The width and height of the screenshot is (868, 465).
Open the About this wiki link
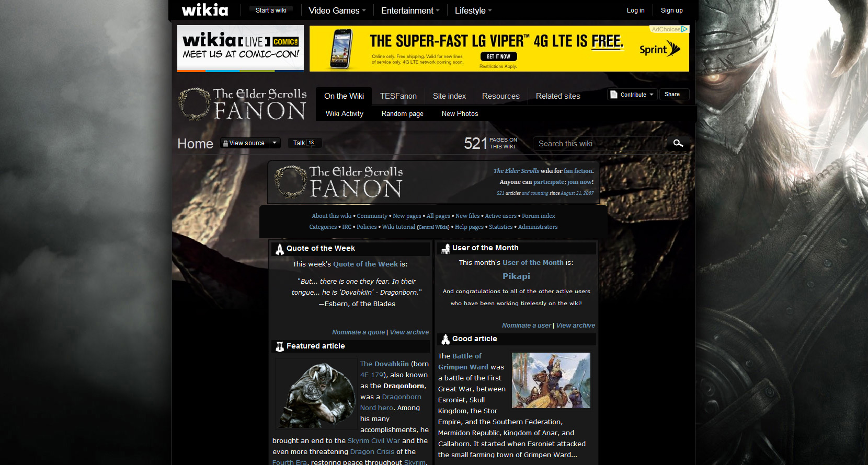click(332, 216)
